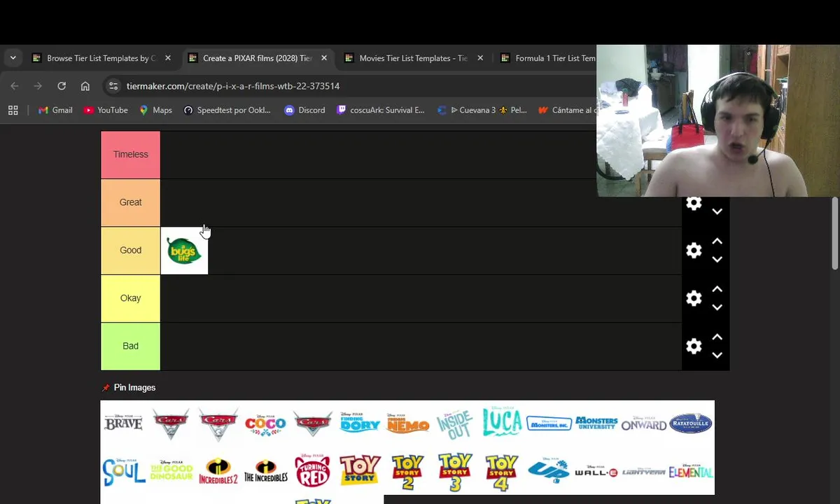
Task: Click the orange Great tier label
Action: click(130, 202)
